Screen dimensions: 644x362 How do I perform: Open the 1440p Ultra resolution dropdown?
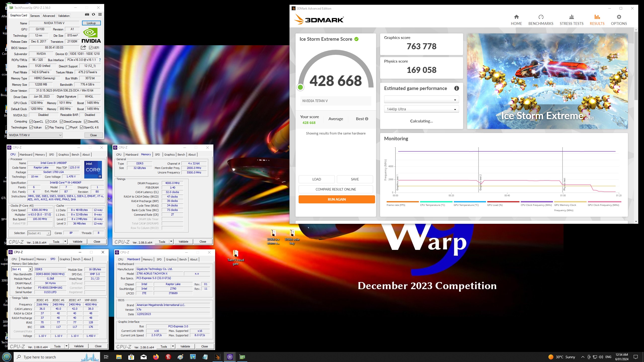point(421,109)
